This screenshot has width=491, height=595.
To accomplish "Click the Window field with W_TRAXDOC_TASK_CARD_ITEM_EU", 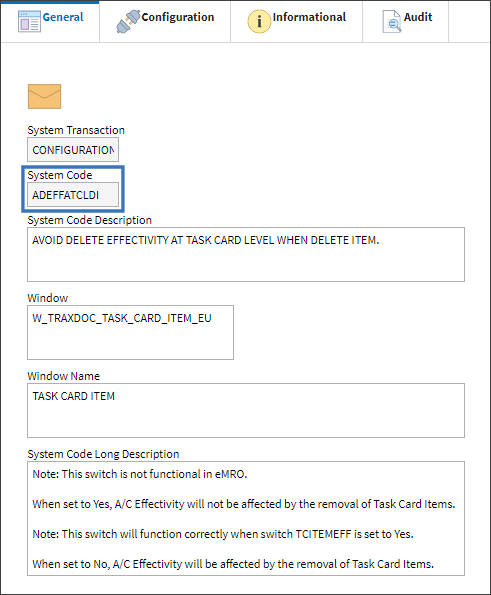I will (131, 332).
